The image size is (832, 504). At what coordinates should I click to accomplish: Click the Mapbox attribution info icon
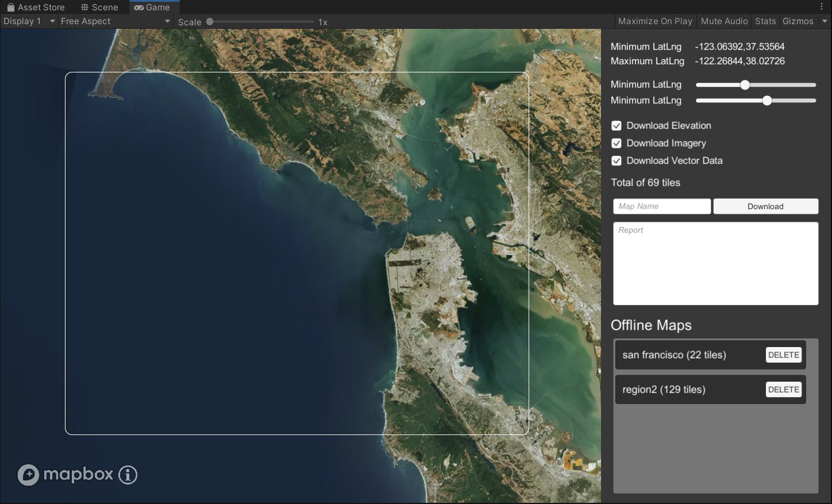pos(128,475)
